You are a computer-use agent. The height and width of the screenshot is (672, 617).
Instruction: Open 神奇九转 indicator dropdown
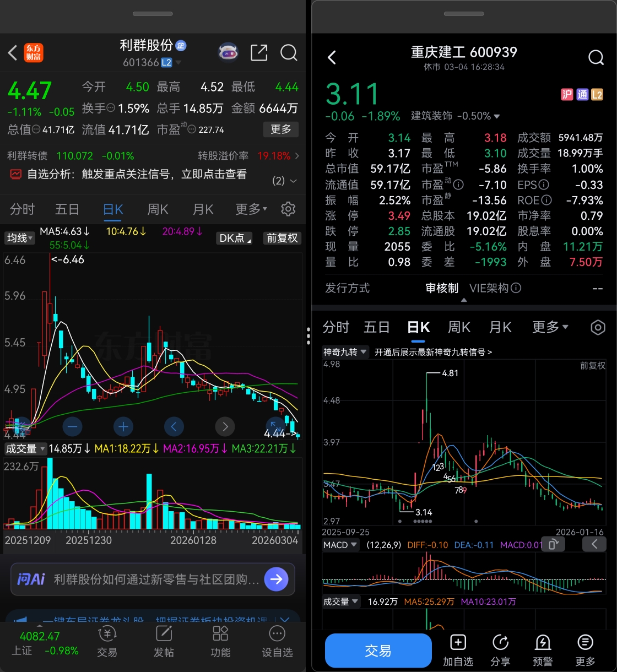tap(345, 352)
